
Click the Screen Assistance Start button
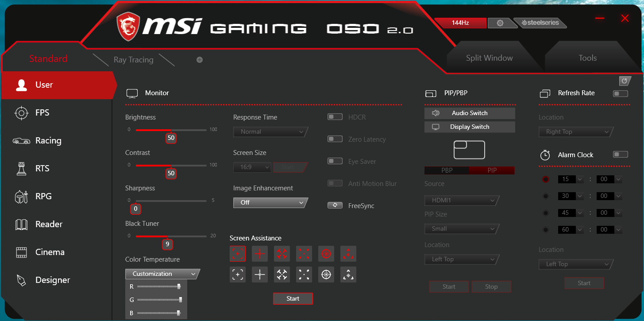pos(293,299)
